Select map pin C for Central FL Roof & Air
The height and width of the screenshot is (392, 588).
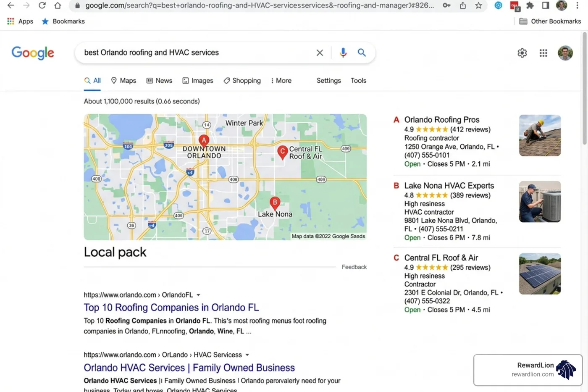[x=283, y=152]
